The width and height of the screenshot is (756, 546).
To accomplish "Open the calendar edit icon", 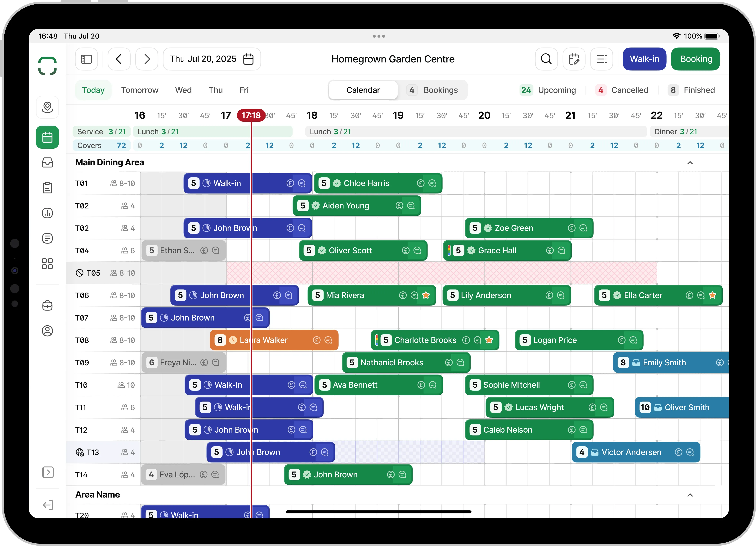I will pos(574,59).
